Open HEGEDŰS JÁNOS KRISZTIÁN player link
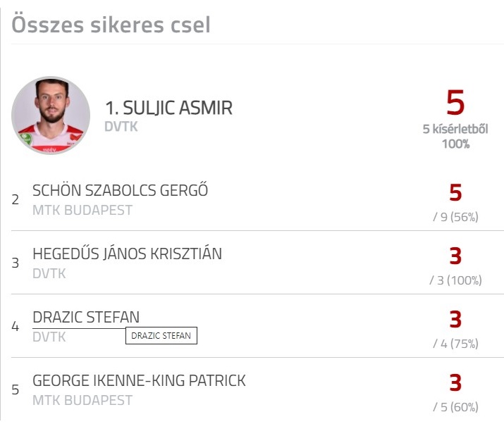The height and width of the screenshot is (431, 504). coord(128,254)
